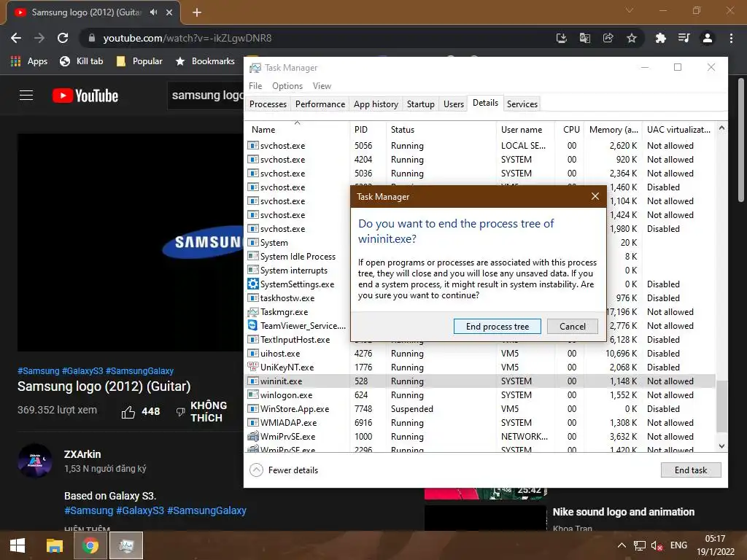Open the Popular bookmarks folder
Image resolution: width=747 pixels, height=560 pixels.
pyautogui.click(x=139, y=61)
